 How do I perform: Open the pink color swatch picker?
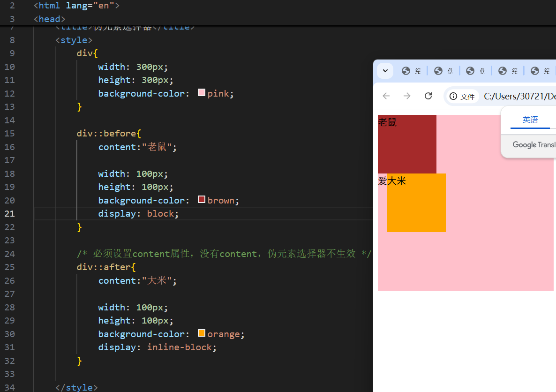202,92
